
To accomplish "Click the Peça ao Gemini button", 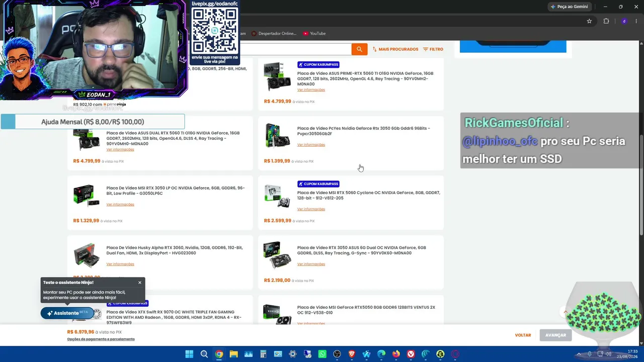I will tap(569, 7).
